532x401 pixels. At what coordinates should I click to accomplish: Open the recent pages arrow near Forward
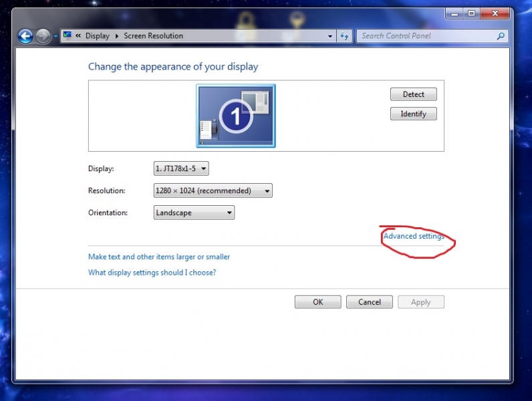pyautogui.click(x=55, y=36)
